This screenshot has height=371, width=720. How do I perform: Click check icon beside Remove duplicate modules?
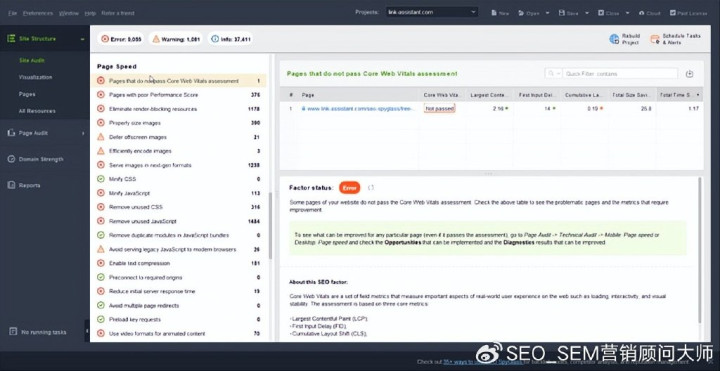pyautogui.click(x=101, y=235)
